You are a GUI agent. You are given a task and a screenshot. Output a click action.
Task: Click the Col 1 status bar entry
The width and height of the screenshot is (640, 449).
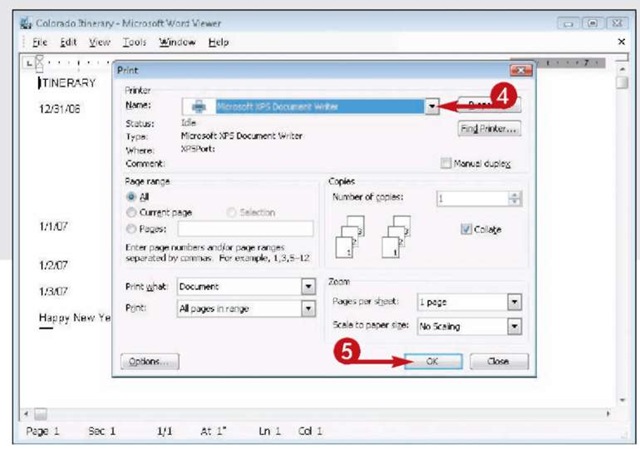pos(310,431)
